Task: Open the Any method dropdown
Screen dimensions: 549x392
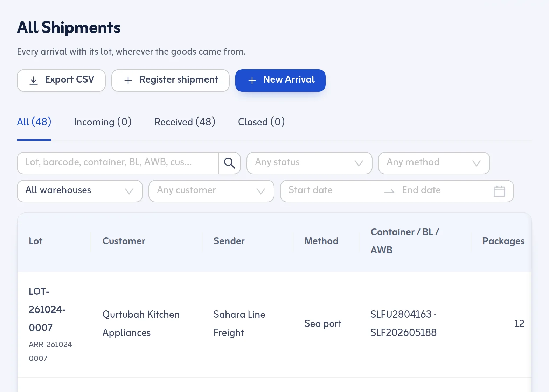Action: click(434, 163)
